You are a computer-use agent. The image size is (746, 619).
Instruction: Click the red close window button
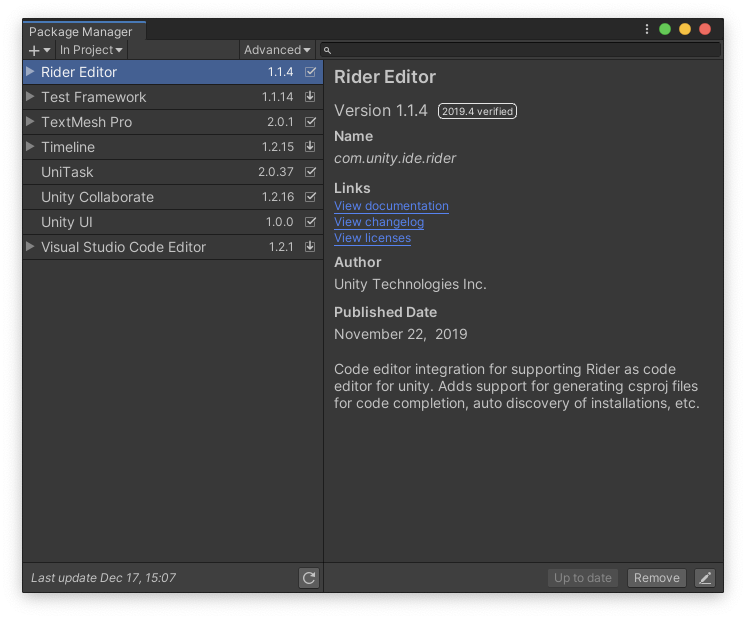point(705,29)
